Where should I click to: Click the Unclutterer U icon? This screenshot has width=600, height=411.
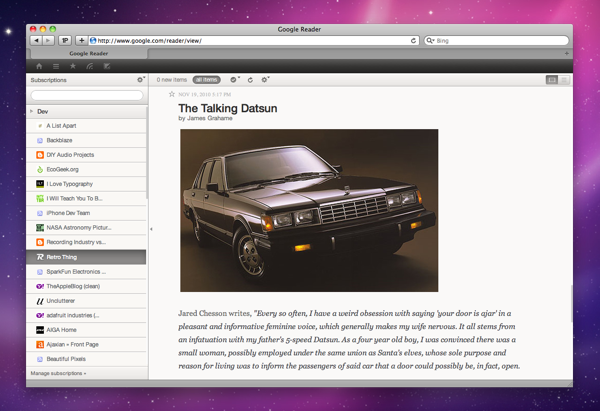(40, 301)
